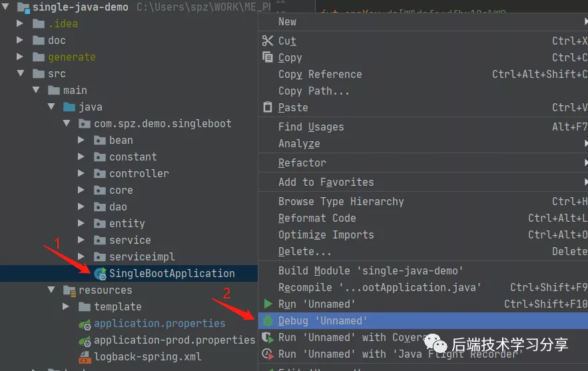Click the Cut scissors icon
The image size is (588, 371).
[268, 41]
